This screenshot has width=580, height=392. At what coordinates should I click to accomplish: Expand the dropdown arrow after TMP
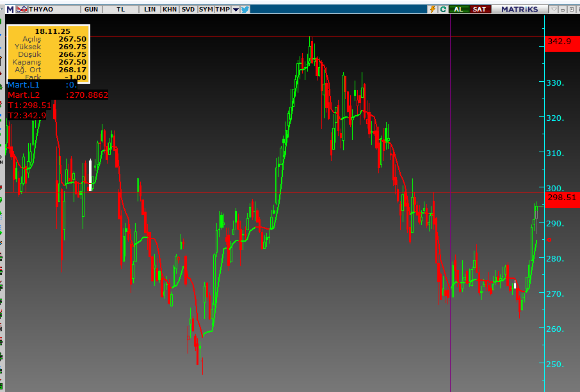pyautogui.click(x=236, y=10)
